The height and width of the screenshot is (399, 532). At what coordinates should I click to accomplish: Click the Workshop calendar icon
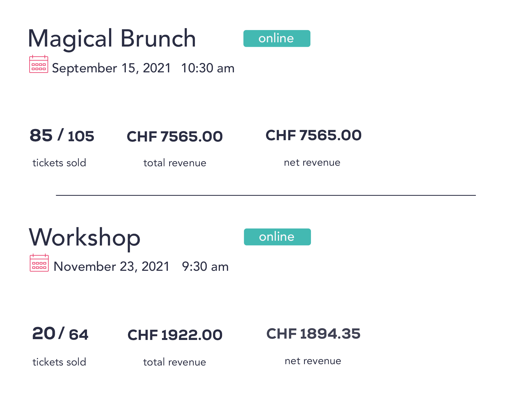point(39,263)
